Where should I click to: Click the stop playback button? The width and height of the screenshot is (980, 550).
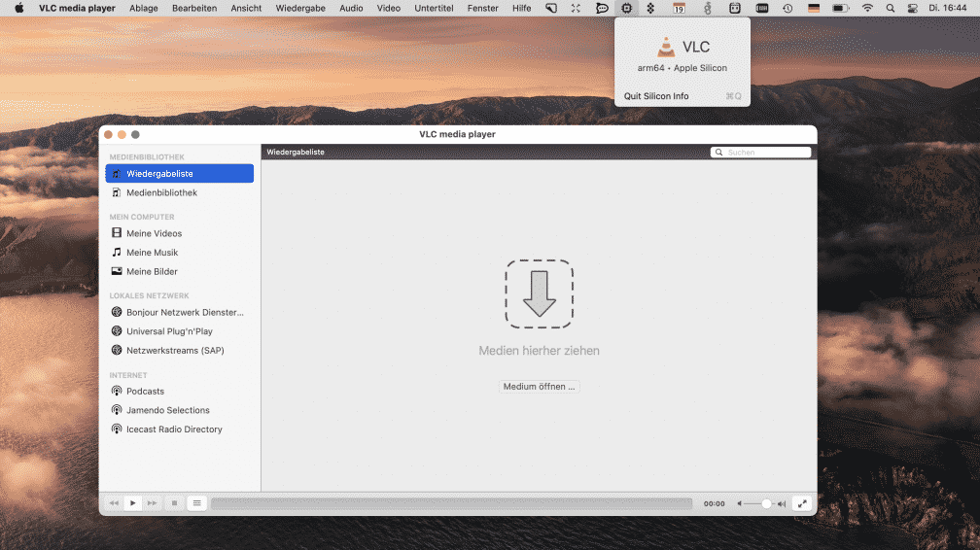click(x=174, y=503)
